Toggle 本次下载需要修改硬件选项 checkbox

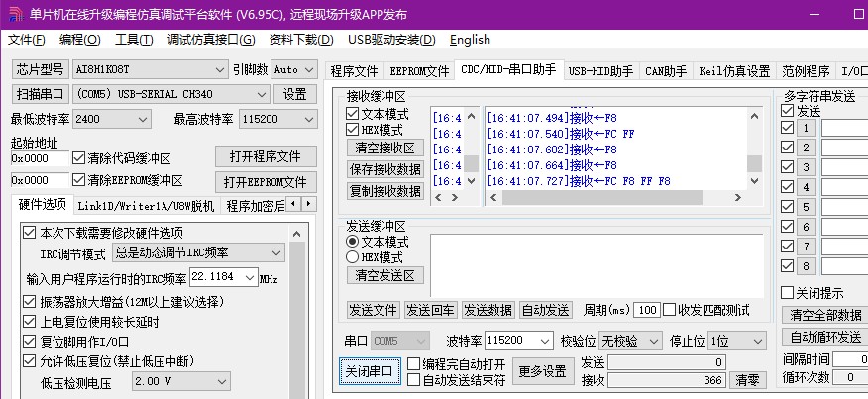coord(29,233)
